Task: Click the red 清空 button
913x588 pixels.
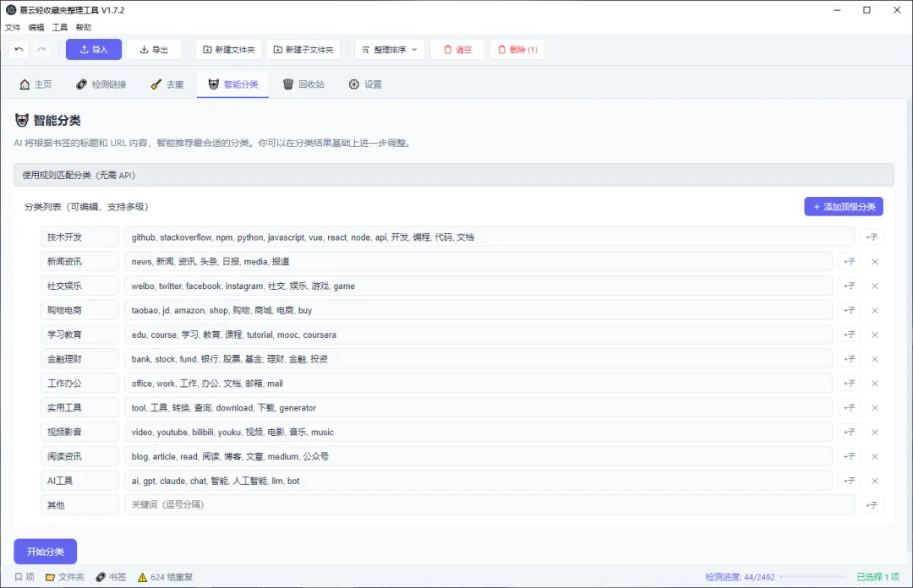Action: click(x=457, y=50)
